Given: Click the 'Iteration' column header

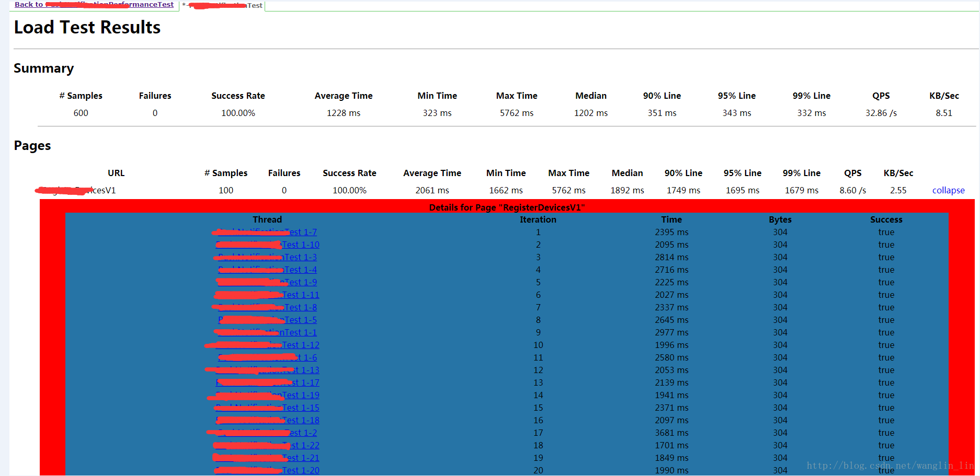Looking at the screenshot, I should [538, 219].
